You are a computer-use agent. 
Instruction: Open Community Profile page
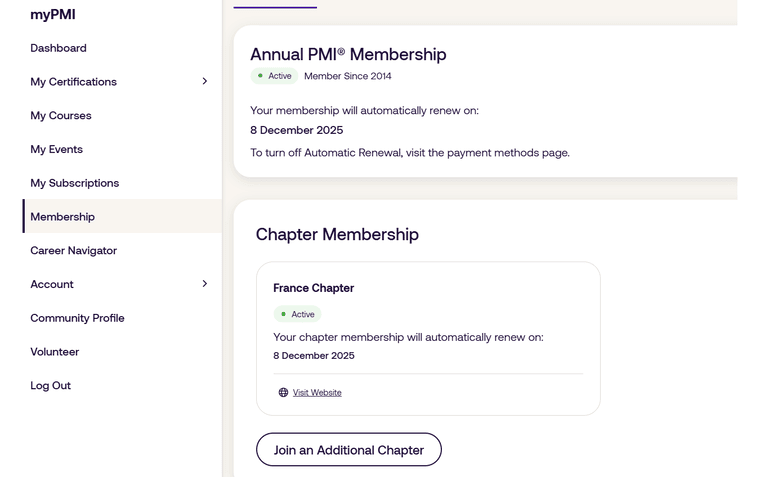click(78, 318)
